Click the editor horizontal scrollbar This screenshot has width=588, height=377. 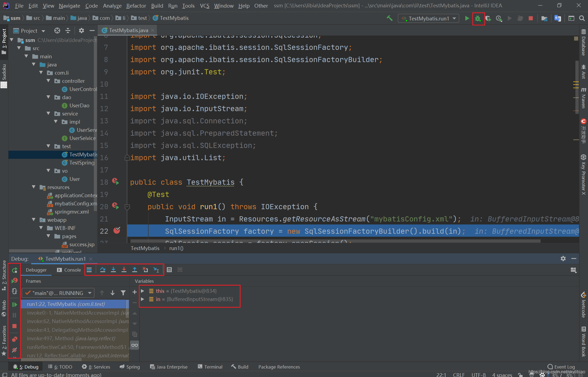tap(335, 241)
